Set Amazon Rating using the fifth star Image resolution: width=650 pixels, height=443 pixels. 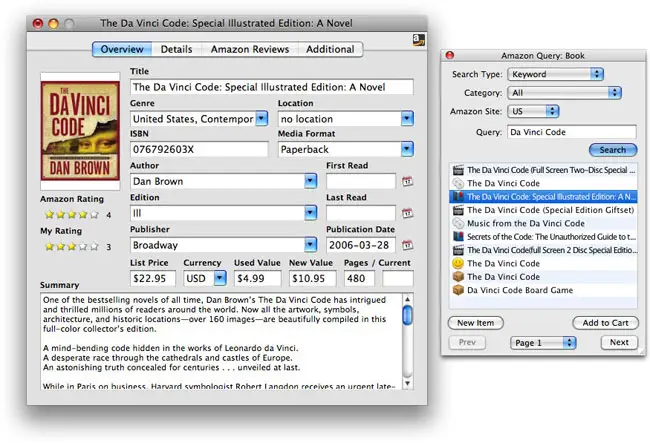click(95, 215)
